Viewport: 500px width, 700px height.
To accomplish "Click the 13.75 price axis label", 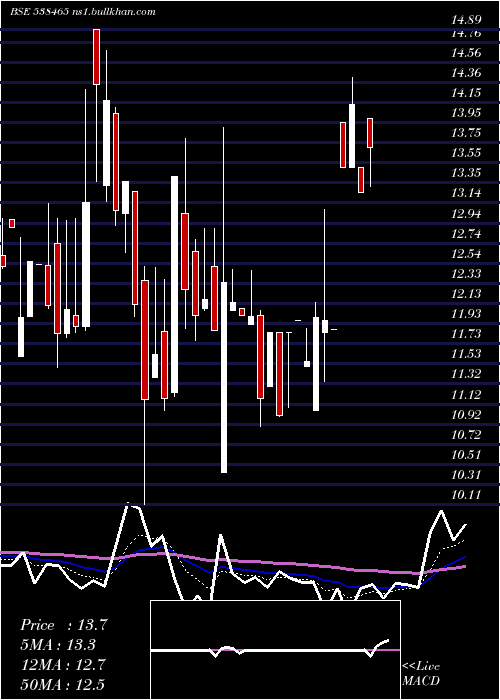I will pyautogui.click(x=466, y=133).
